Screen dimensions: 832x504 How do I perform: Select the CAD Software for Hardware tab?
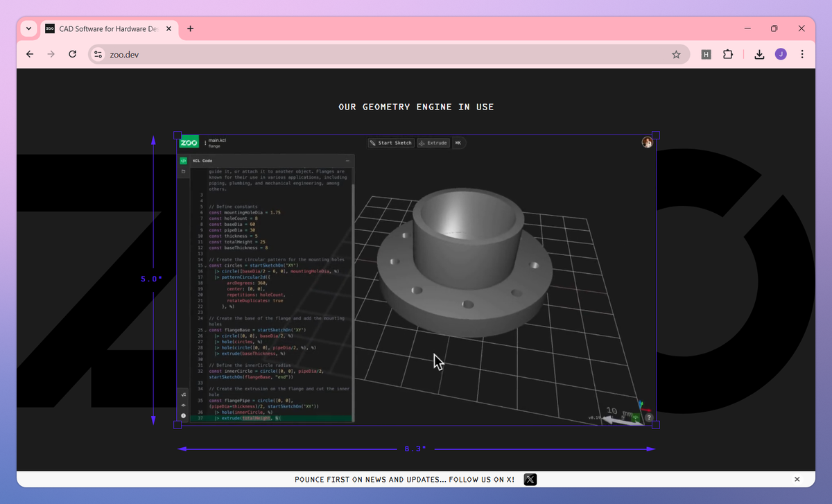[x=101, y=29]
